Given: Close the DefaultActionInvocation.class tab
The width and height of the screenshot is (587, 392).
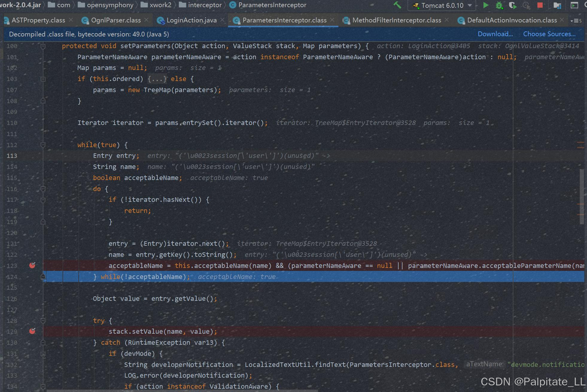Looking at the screenshot, I should click(x=562, y=20).
